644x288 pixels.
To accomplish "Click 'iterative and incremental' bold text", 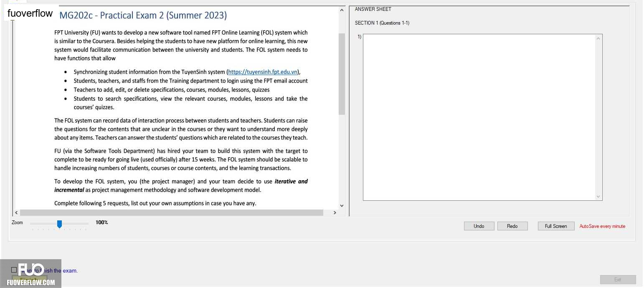I will pos(181,185).
